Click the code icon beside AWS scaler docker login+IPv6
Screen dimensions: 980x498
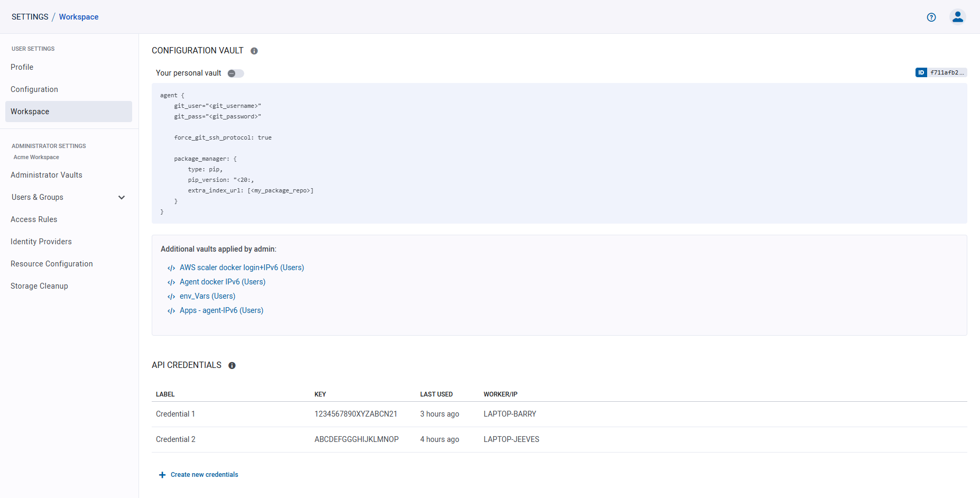tap(171, 268)
